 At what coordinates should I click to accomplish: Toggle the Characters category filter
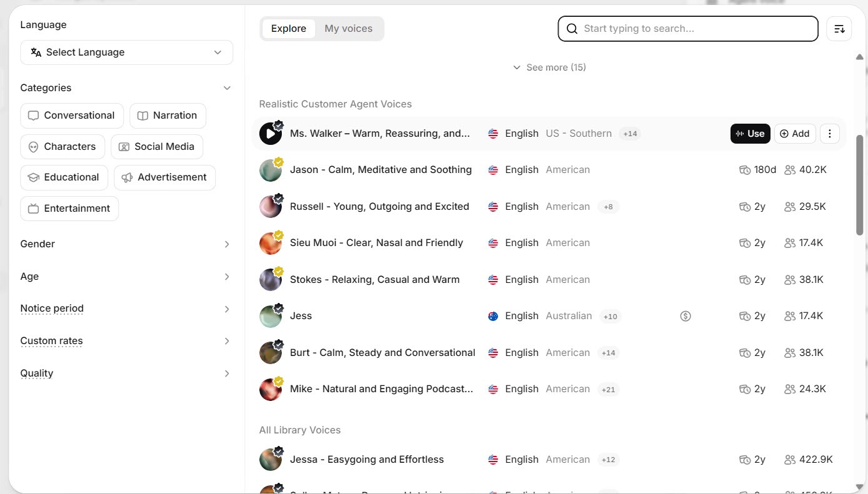coord(62,147)
